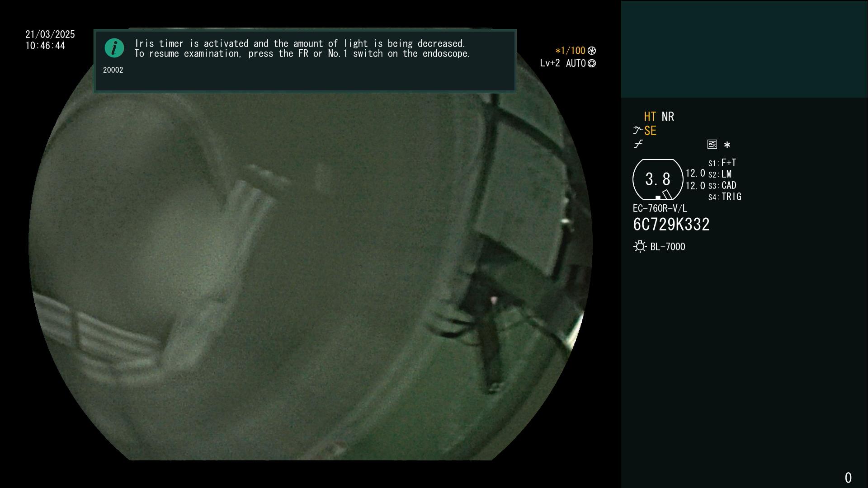Click the serial number 6C729K332
868x488 pixels.
671,225
